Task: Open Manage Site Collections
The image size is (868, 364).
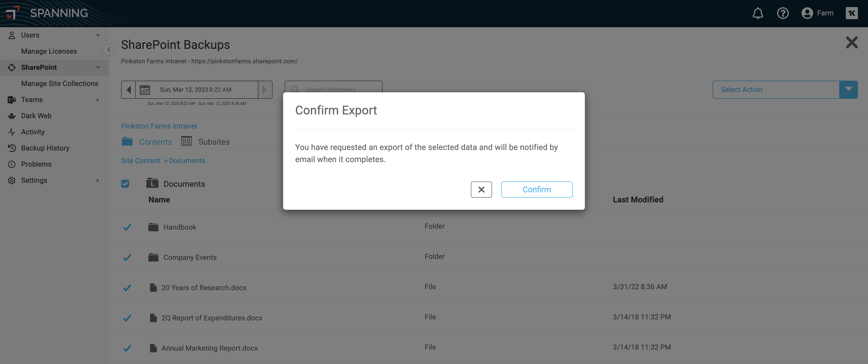Action: point(60,83)
